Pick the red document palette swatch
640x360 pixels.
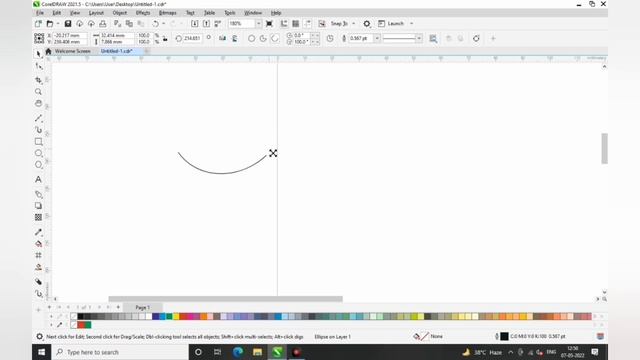(x=81, y=325)
